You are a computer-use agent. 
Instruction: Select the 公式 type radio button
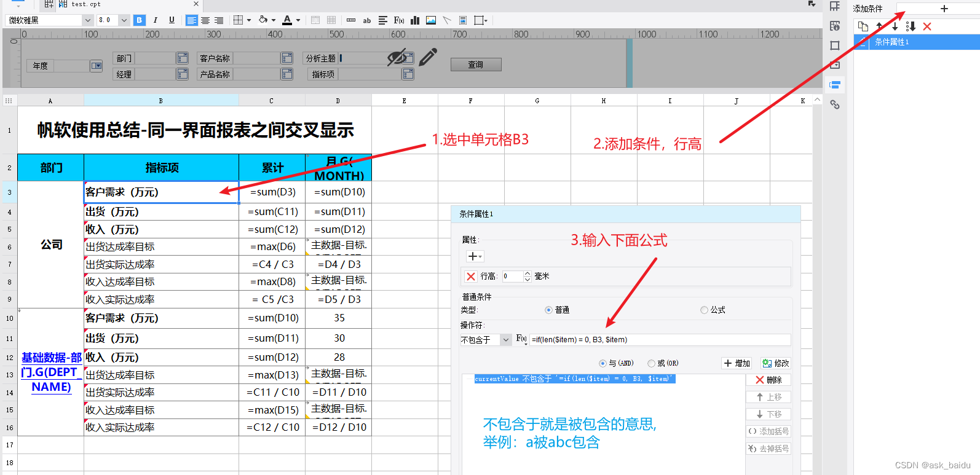[x=704, y=310]
